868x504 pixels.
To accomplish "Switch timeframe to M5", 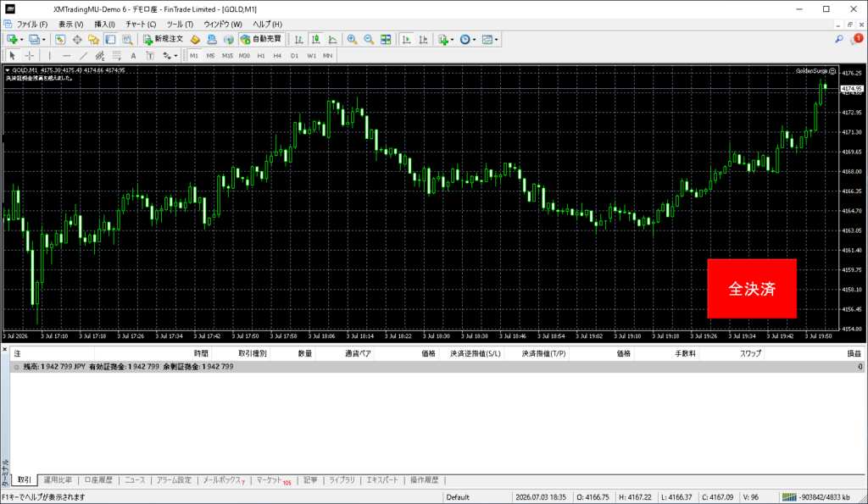I will click(x=210, y=55).
